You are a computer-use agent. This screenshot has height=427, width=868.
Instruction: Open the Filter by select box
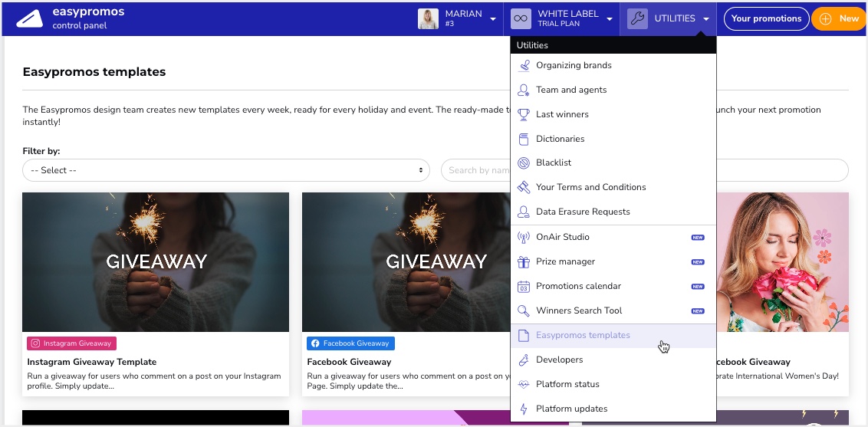[x=226, y=170]
